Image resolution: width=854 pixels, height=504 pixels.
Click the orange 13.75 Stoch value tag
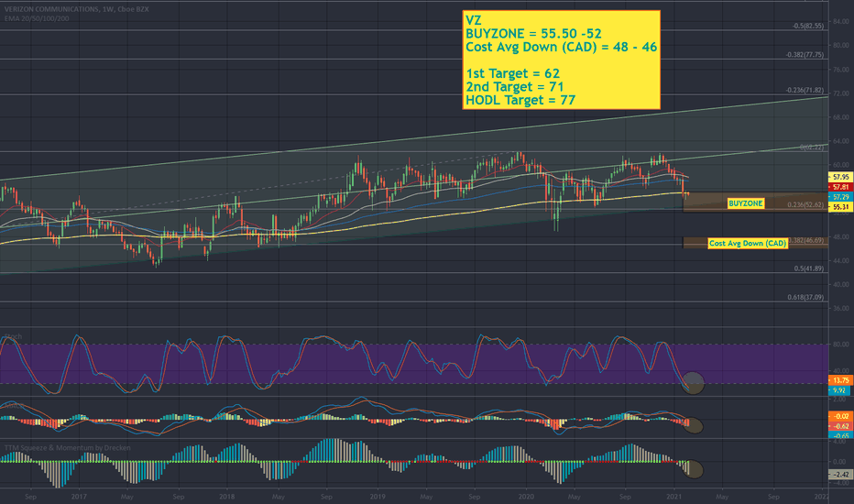pos(840,380)
